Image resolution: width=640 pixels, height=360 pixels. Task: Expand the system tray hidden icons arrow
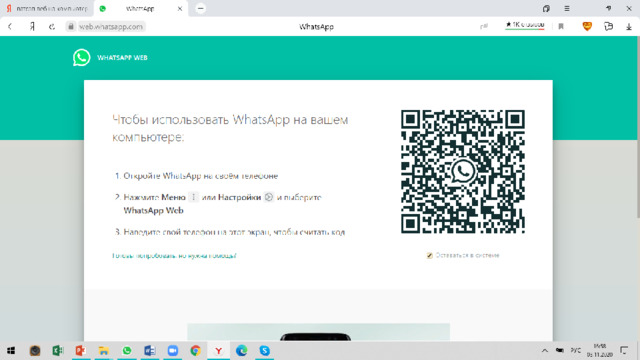point(544,351)
